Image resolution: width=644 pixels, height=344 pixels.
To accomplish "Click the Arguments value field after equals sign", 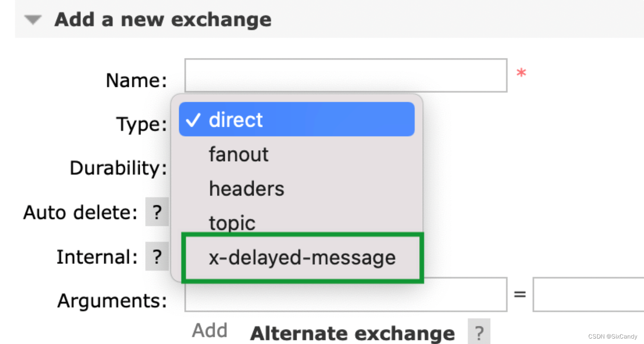I will pyautogui.click(x=588, y=295).
